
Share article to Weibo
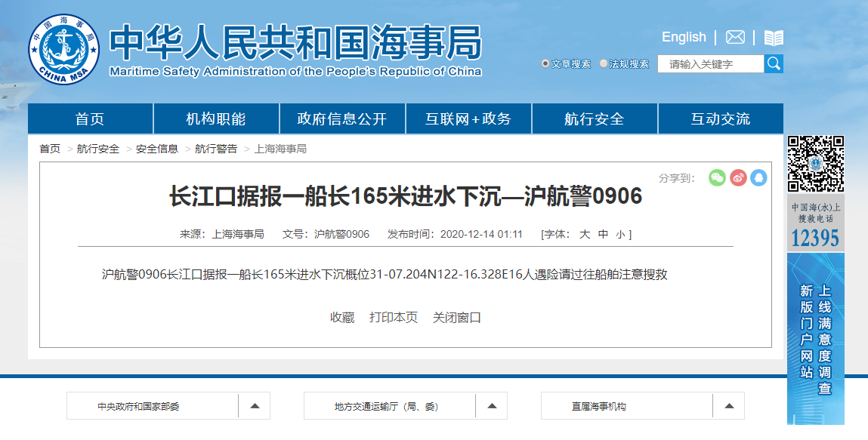click(738, 177)
